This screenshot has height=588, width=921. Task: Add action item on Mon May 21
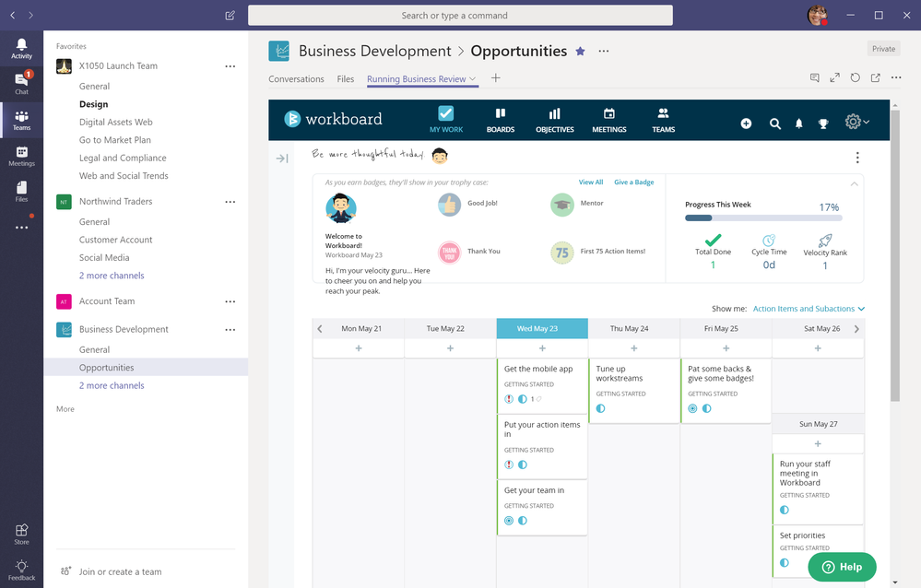point(359,348)
